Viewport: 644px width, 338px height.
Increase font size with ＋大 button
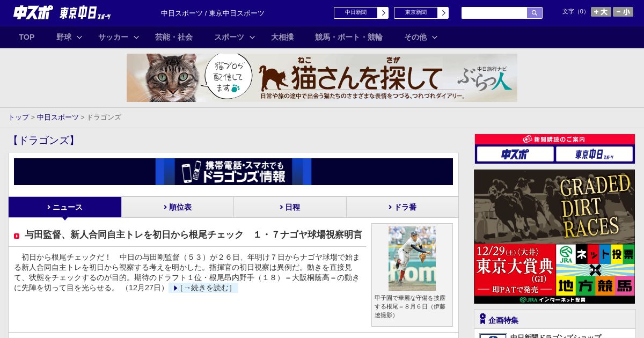[601, 12]
